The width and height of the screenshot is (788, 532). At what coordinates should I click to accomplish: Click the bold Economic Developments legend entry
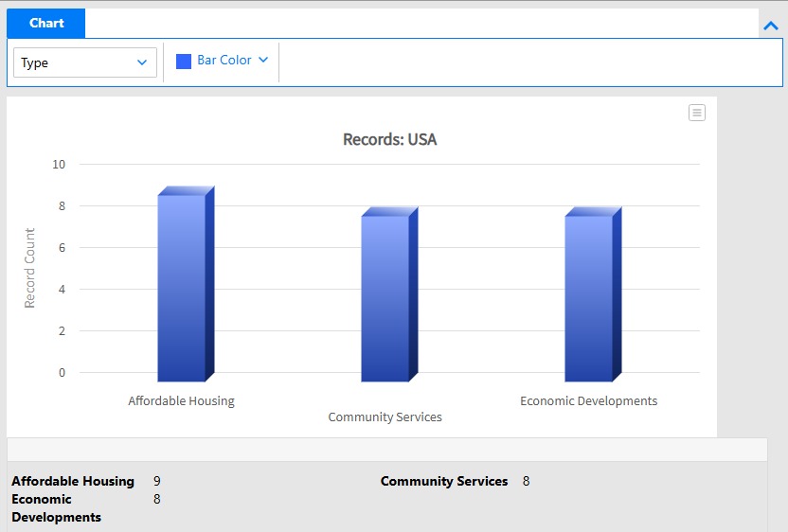click(x=56, y=508)
